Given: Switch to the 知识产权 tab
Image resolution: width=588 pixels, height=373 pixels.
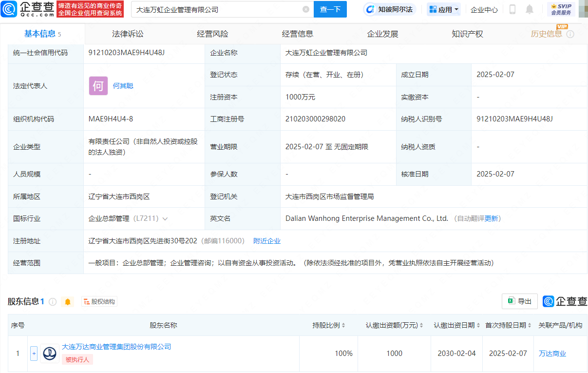Looking at the screenshot, I should click(x=467, y=34).
